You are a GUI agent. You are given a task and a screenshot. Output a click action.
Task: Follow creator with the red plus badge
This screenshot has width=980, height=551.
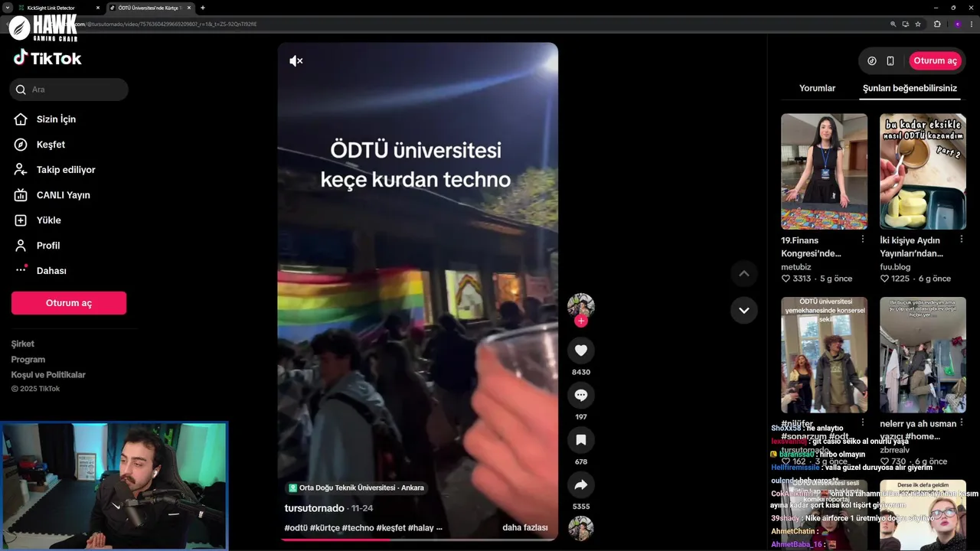coord(581,321)
